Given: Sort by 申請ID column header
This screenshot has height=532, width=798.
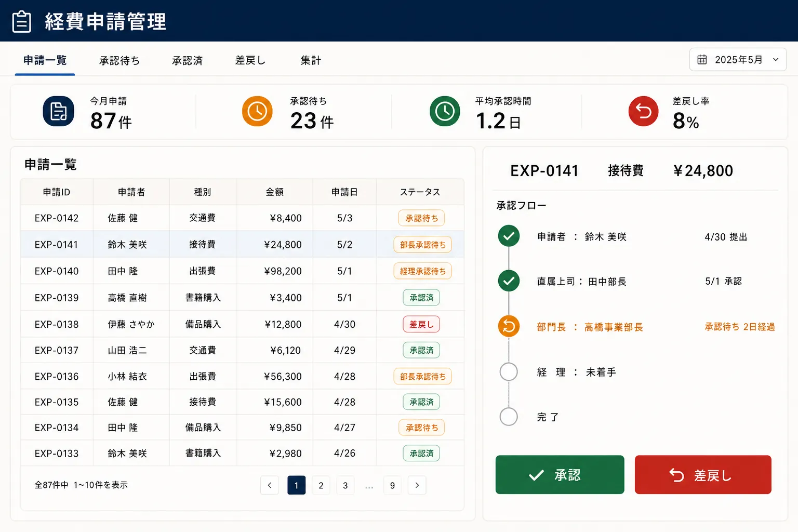Looking at the screenshot, I should [x=57, y=192].
